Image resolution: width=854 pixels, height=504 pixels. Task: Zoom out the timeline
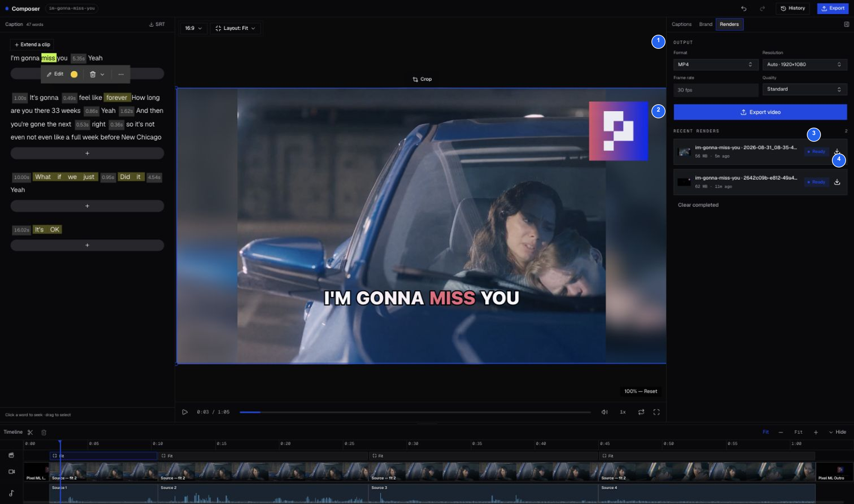click(x=781, y=432)
